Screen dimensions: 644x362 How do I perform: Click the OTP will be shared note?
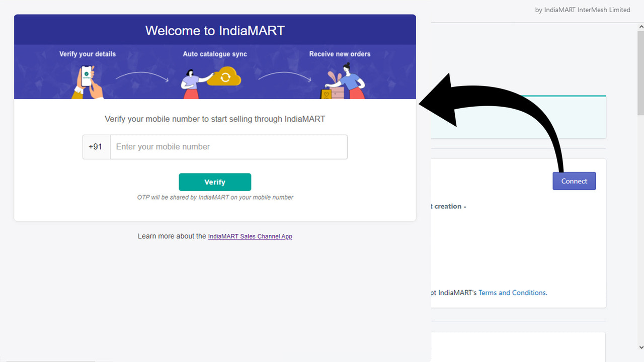(x=215, y=197)
